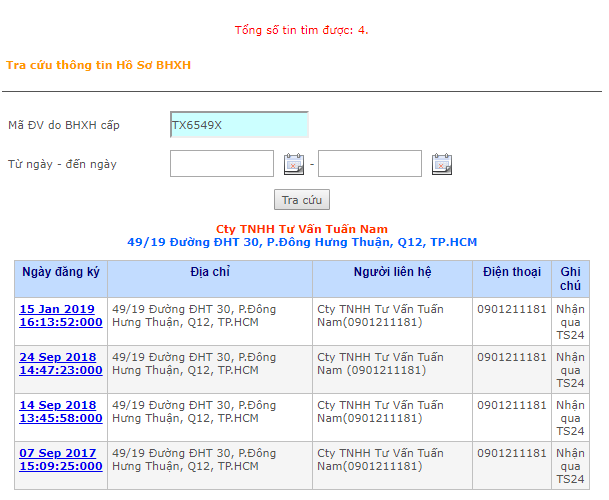Image resolution: width=609 pixels, height=500 pixels.
Task: Click the phone number in the first row
Action: (512, 310)
